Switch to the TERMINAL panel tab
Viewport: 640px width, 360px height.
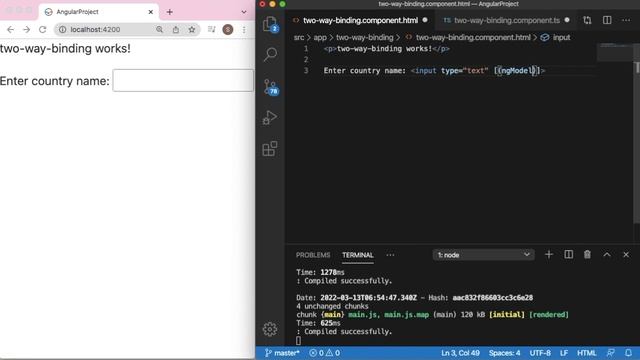358,255
